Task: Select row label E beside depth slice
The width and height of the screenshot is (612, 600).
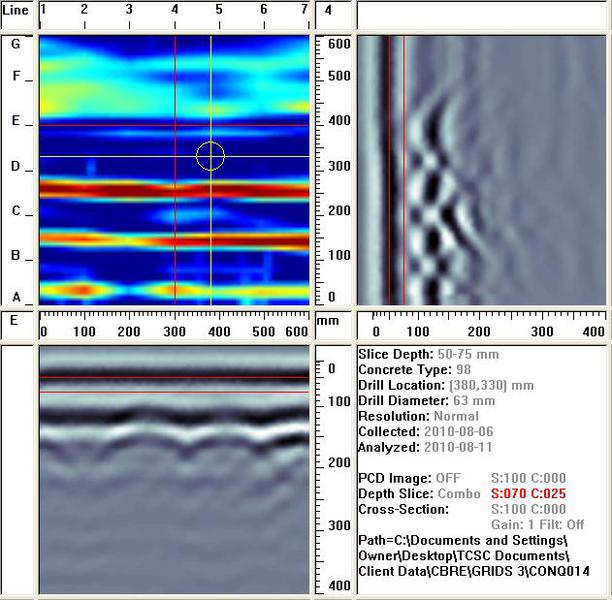Action: (15, 120)
